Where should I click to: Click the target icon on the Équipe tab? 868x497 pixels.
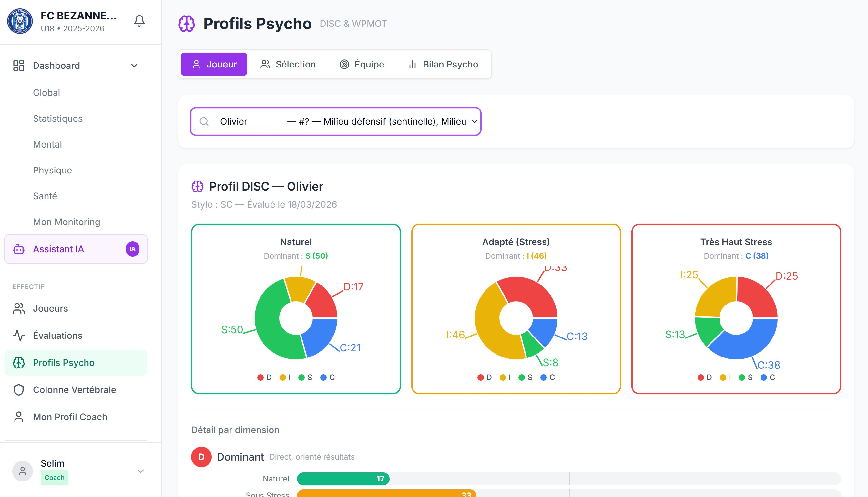tap(344, 64)
